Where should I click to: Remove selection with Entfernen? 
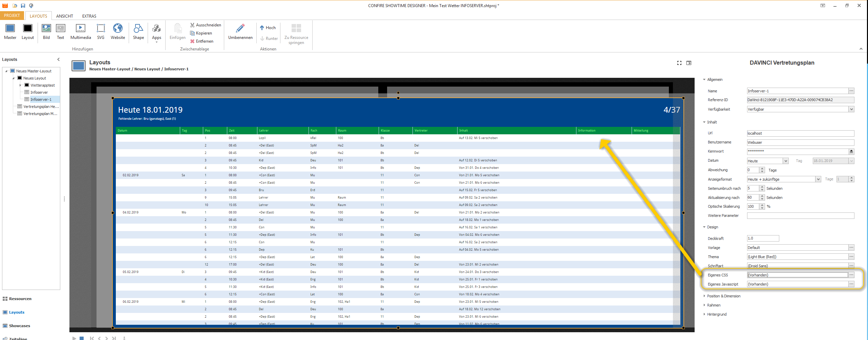click(202, 41)
